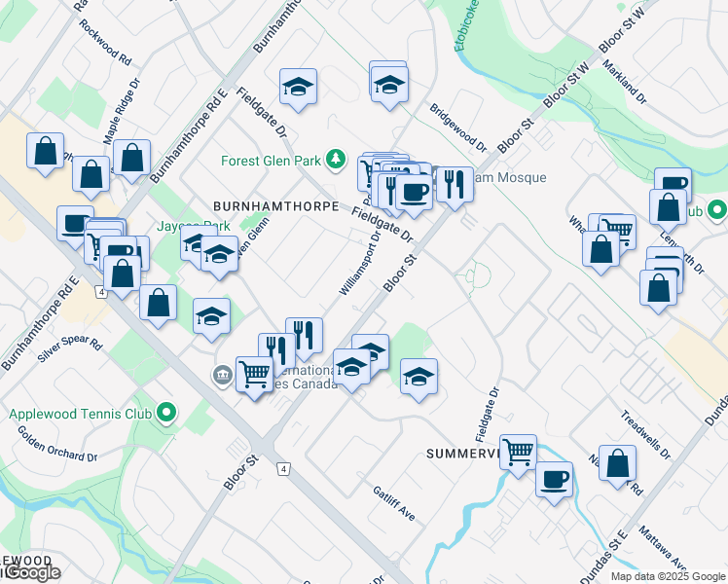Screen dimensions: 728x584
Task: Select the 'Maple Ridge Dr' street label
Action: pyautogui.click(x=122, y=111)
